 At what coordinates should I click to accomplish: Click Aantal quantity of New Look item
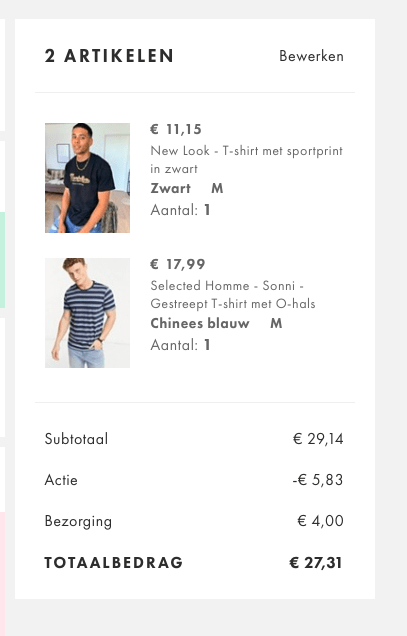pyautogui.click(x=180, y=210)
